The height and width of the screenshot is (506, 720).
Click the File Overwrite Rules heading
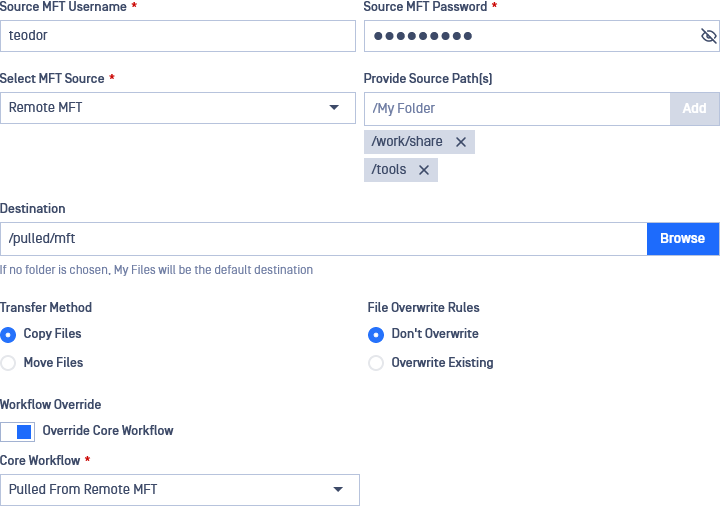pos(423,307)
